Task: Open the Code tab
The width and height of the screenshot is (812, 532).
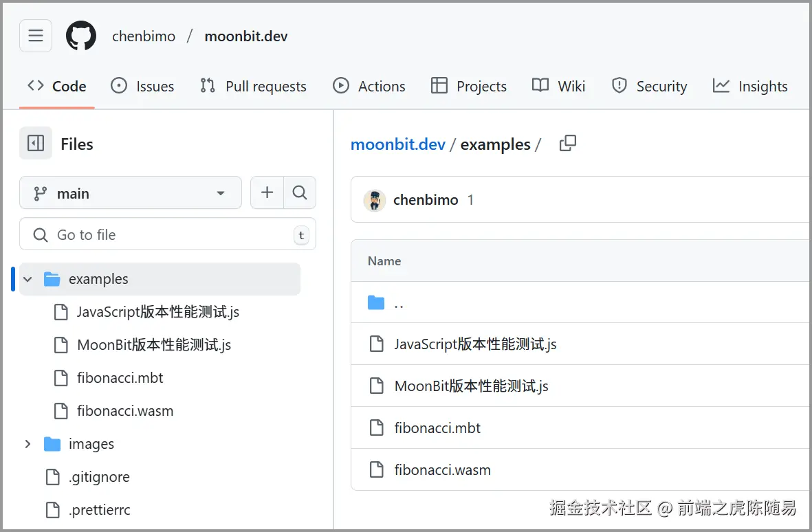Action: tap(57, 86)
